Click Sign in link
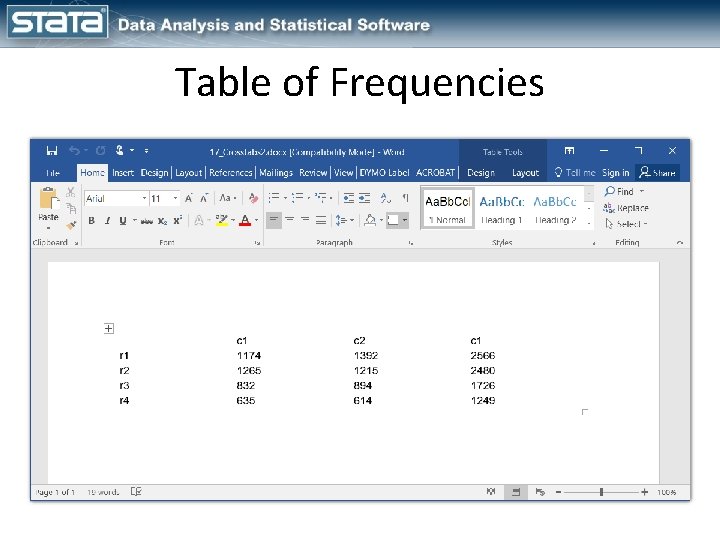The height and width of the screenshot is (540, 720). pos(615,173)
